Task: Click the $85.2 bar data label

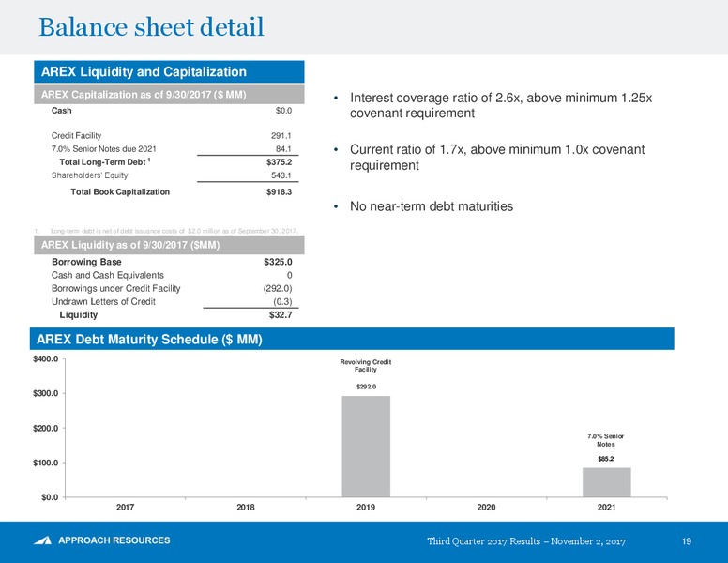Action: (606, 459)
